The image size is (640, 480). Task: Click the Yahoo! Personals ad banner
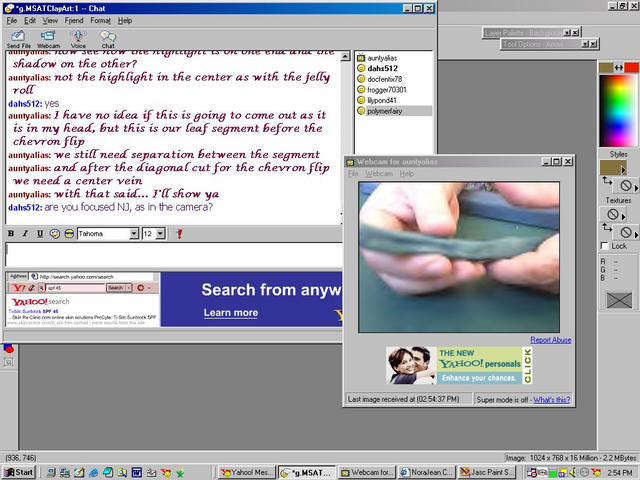[x=459, y=365]
